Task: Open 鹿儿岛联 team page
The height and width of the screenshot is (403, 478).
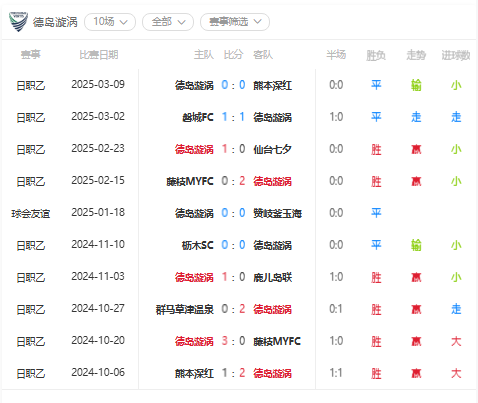Action: coord(272,277)
